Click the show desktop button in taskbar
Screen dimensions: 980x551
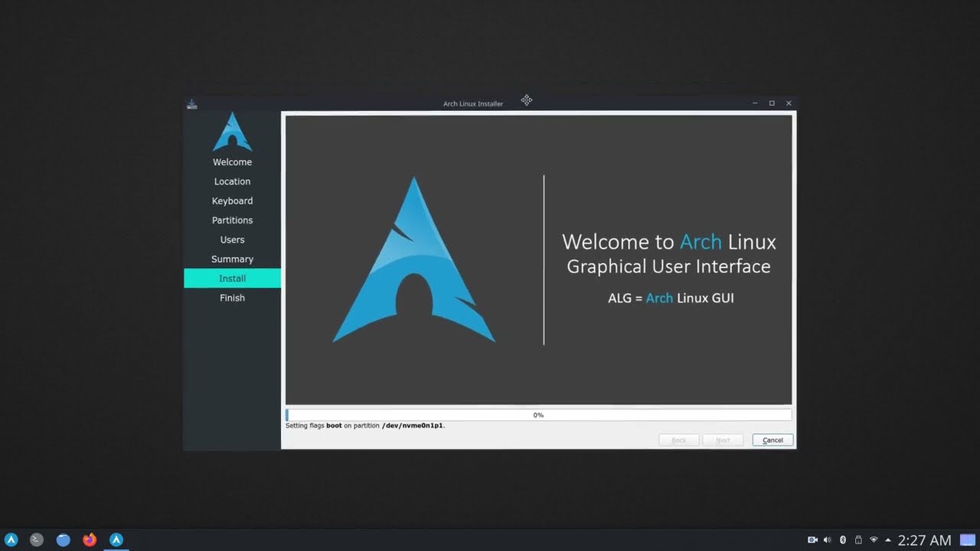tap(969, 540)
